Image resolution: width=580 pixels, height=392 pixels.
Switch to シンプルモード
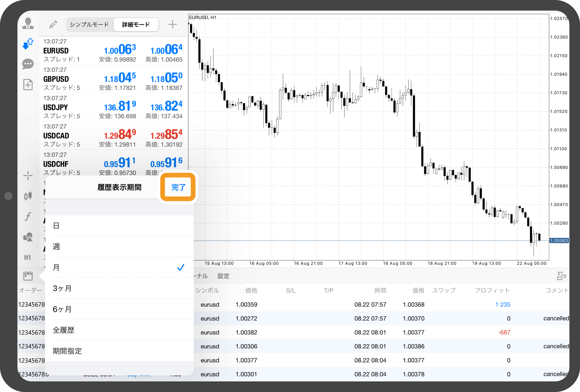point(89,25)
